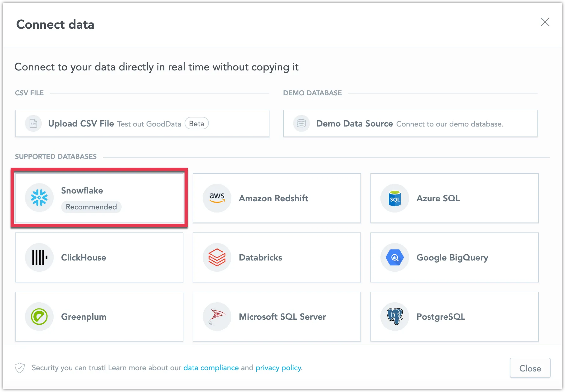
Task: Click the Recommended badge under Snowflake
Action: click(91, 207)
